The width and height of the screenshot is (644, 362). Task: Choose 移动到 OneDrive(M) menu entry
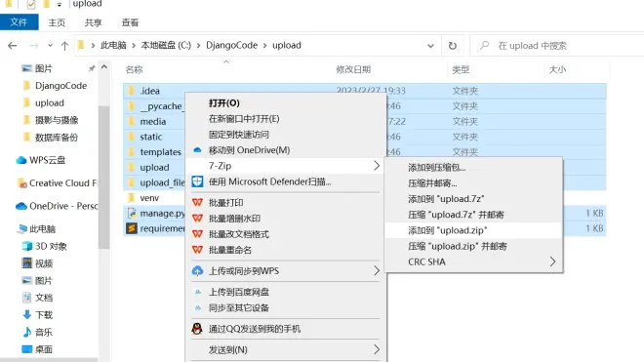click(x=249, y=150)
